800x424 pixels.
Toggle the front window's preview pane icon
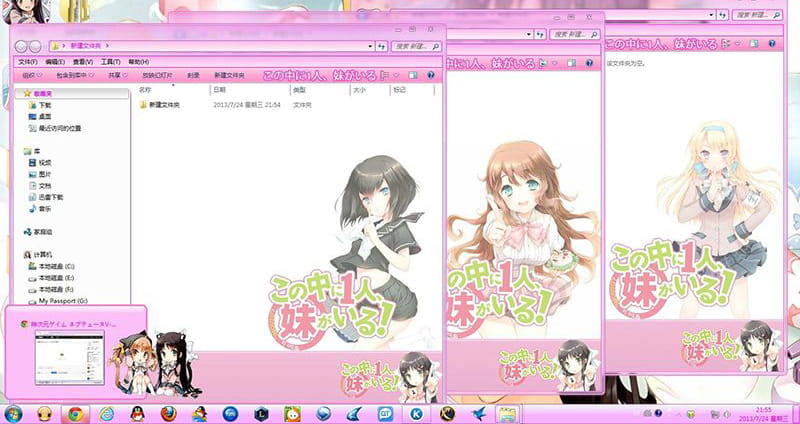[x=413, y=76]
